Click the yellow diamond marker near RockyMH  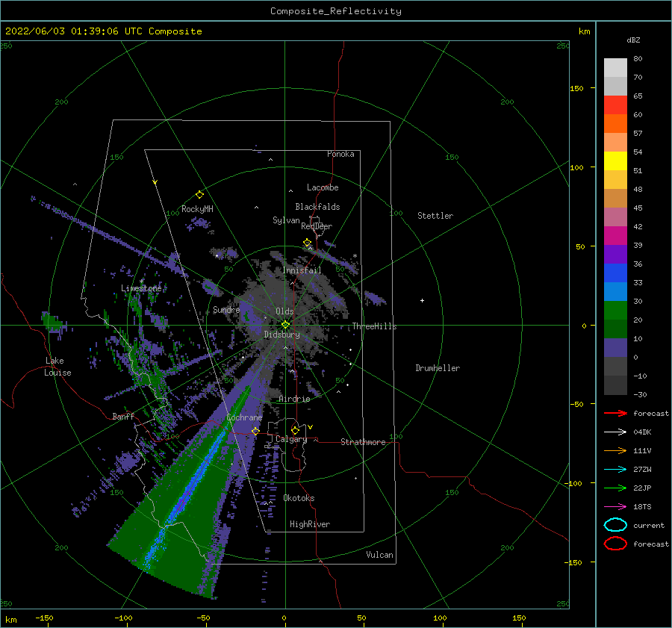[199, 195]
